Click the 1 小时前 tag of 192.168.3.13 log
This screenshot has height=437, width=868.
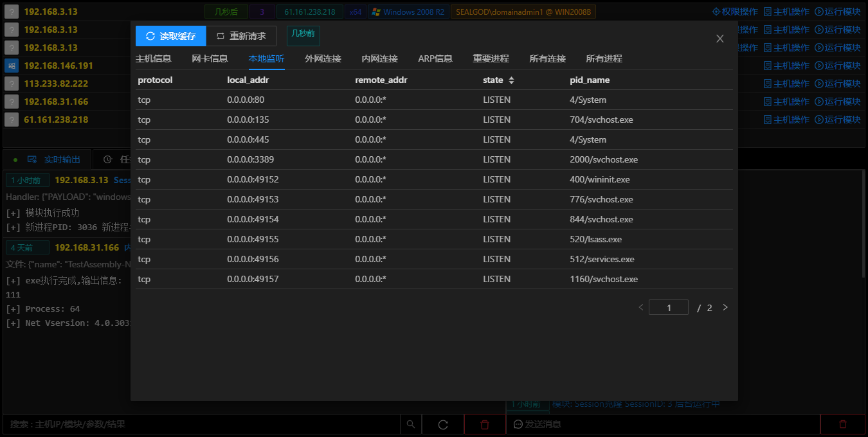tap(27, 181)
